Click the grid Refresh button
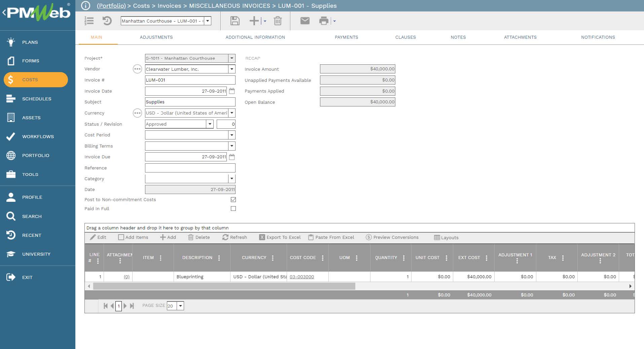Screen dimensions: 644x349 (235, 237)
